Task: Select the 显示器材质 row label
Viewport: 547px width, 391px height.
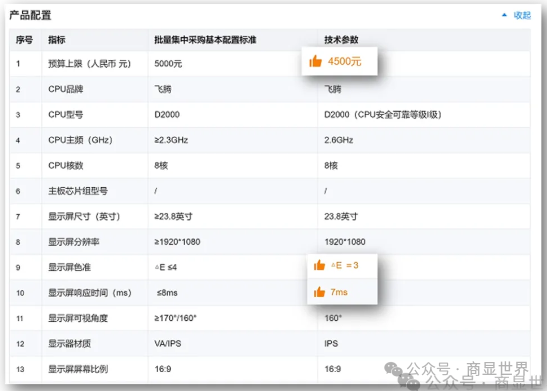Action: tap(69, 344)
